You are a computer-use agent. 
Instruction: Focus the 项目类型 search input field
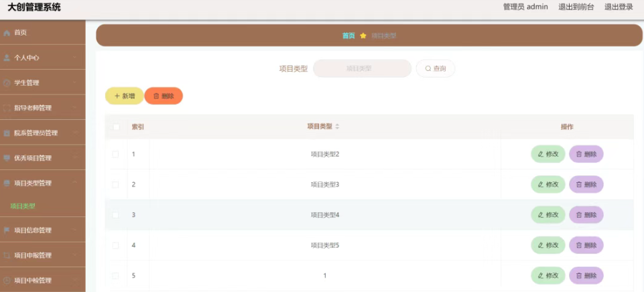(362, 68)
